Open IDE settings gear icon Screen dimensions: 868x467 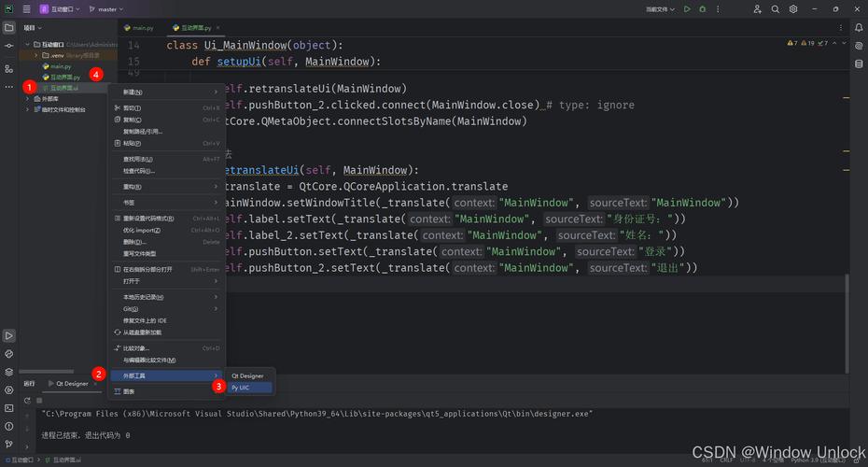tap(792, 9)
